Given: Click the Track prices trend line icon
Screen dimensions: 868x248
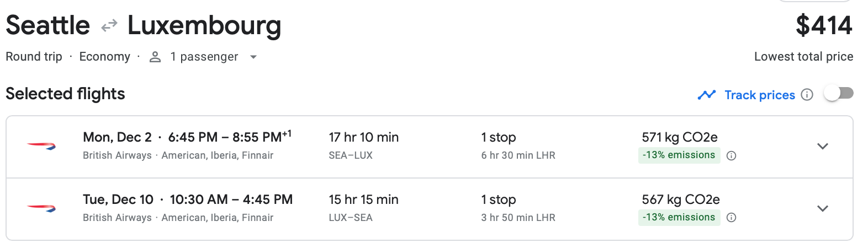Looking at the screenshot, I should [706, 95].
